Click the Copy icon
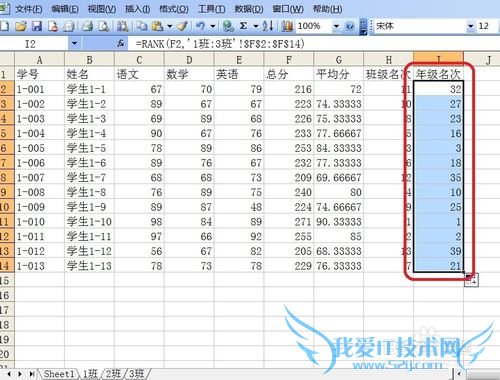 pos(143,26)
